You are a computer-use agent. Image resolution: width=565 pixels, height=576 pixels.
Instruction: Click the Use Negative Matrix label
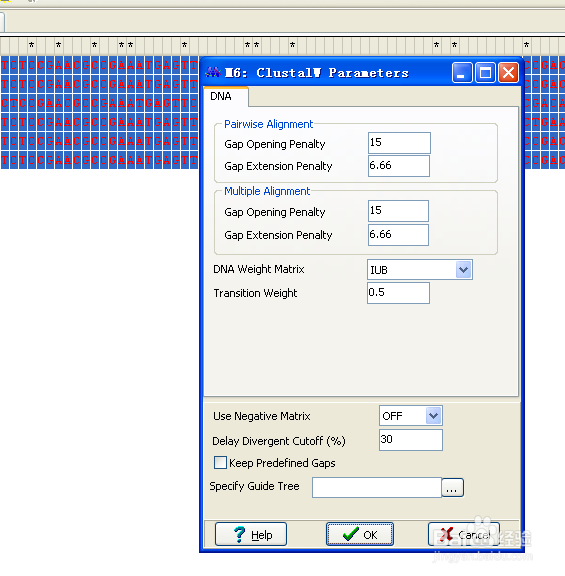point(262,416)
